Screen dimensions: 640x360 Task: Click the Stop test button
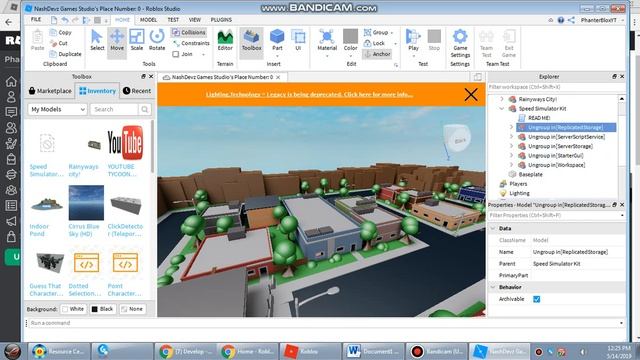click(434, 40)
